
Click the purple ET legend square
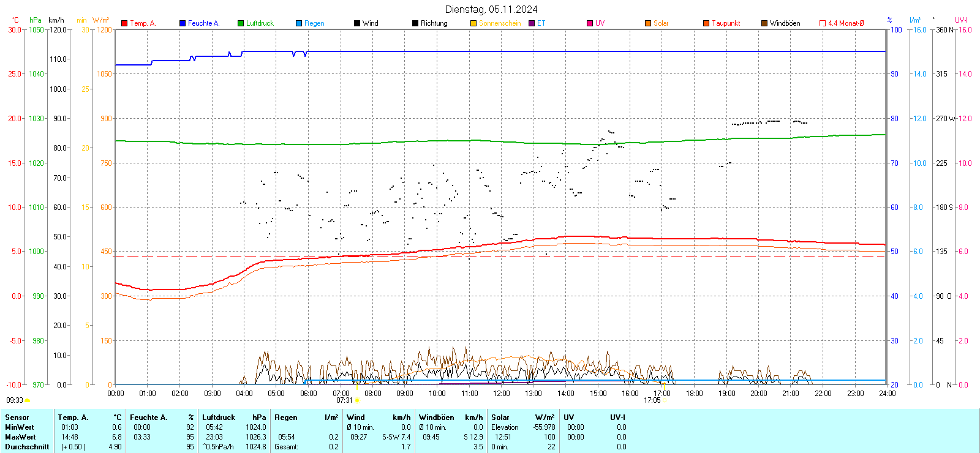pyautogui.click(x=532, y=23)
